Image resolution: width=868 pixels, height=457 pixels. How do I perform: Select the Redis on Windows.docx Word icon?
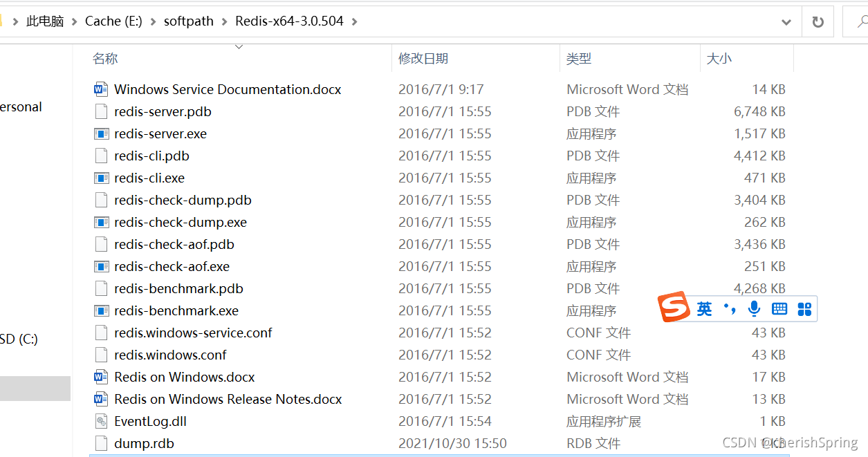click(x=102, y=377)
